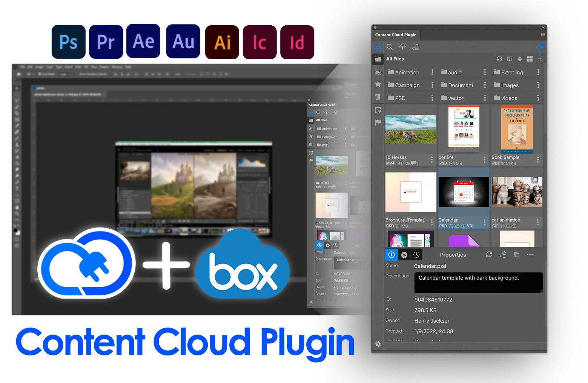
Task: Select the cat animation GIF thumbnail
Action: click(517, 192)
